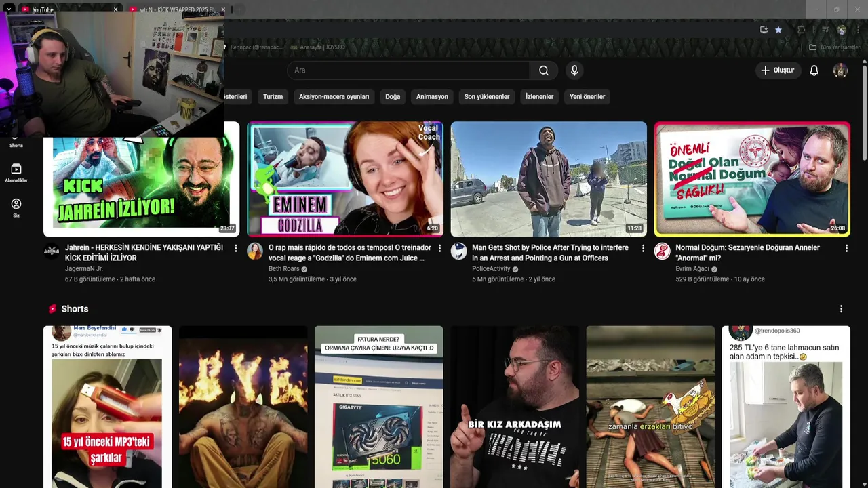Open the Normal Doğum Sezaryenle video title
The height and width of the screenshot is (488, 868).
click(747, 253)
